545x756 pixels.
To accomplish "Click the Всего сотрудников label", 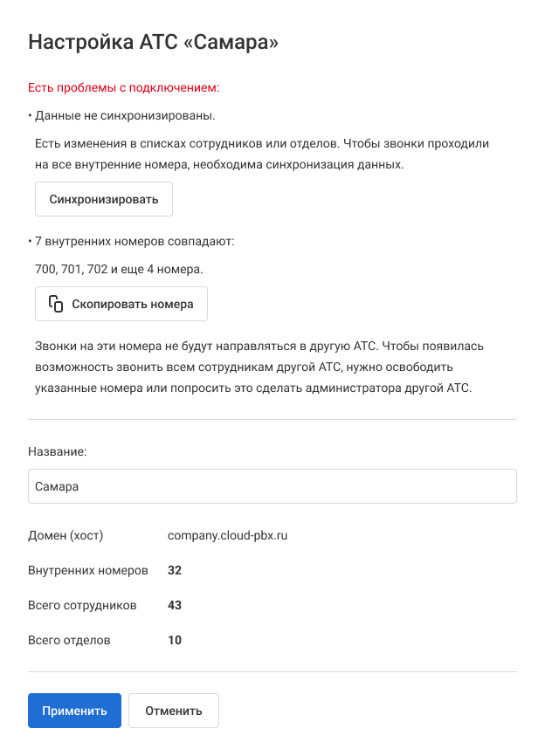I will click(x=82, y=605).
